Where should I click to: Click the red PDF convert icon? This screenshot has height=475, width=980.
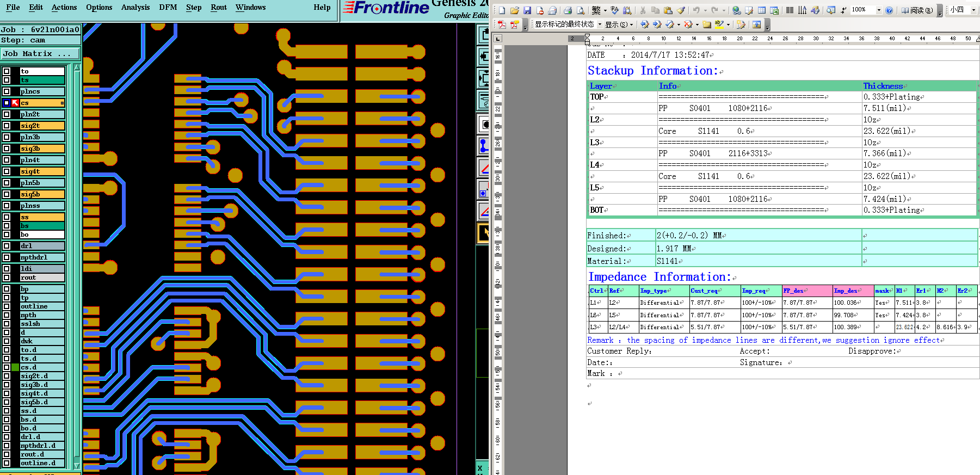click(502, 24)
